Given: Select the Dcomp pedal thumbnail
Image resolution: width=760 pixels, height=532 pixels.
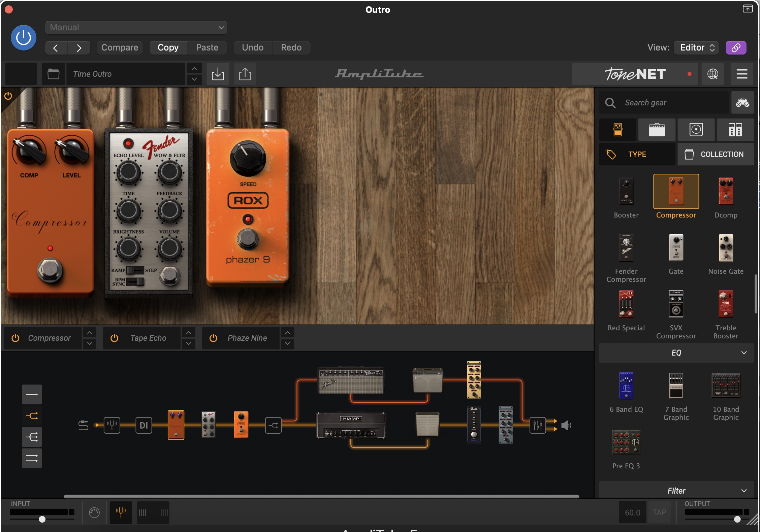Looking at the screenshot, I should pos(726,191).
